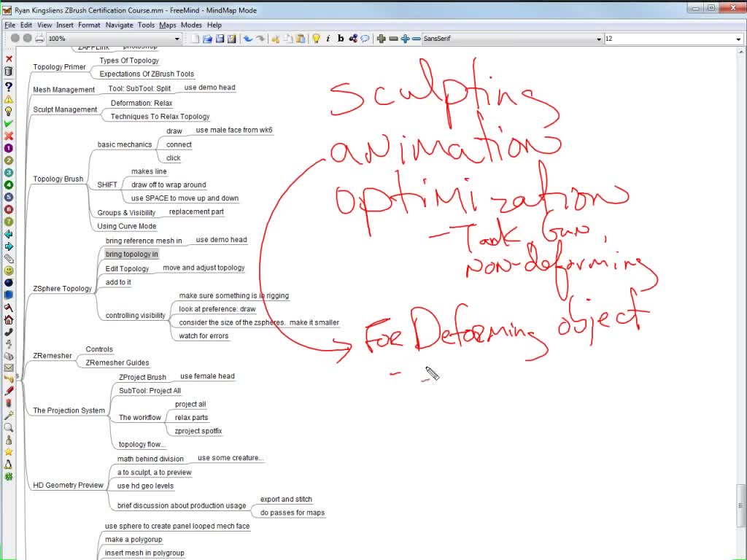This screenshot has width=747, height=560.
Task: Toggle the cloud around the node
Action: (365, 39)
